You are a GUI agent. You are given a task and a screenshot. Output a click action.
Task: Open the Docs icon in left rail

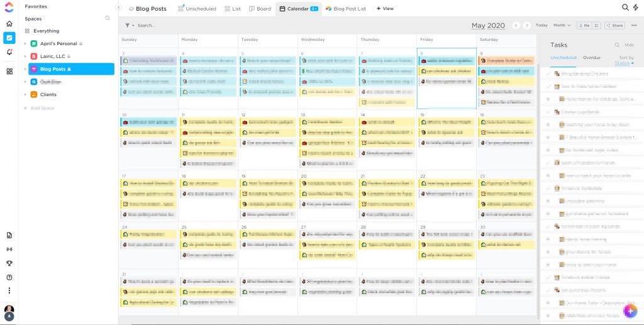coord(9,235)
